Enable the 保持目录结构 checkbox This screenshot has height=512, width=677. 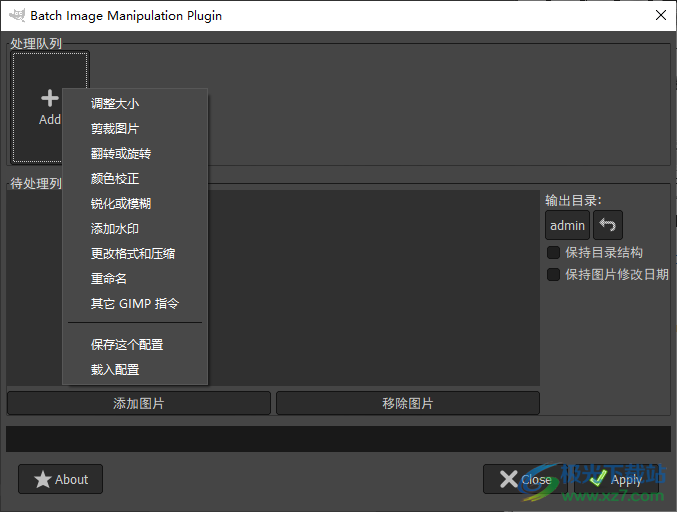coord(554,253)
